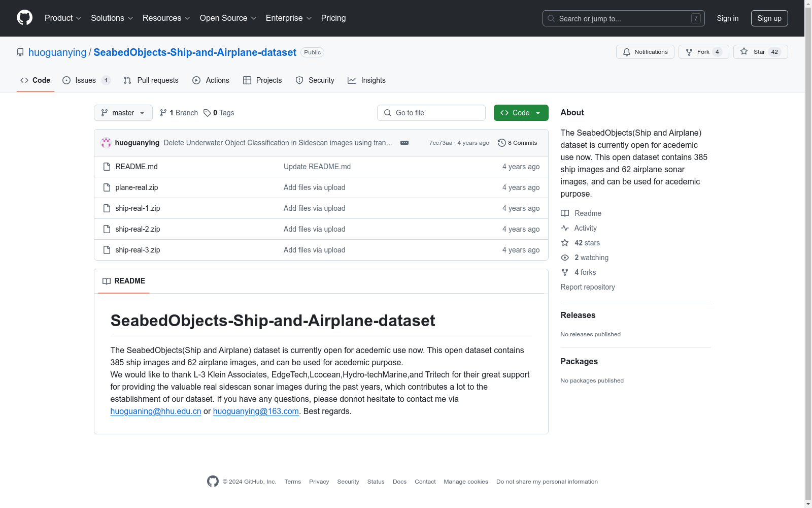Click huoguanying avatar in commit row
This screenshot has width=812, height=508.
click(x=106, y=143)
